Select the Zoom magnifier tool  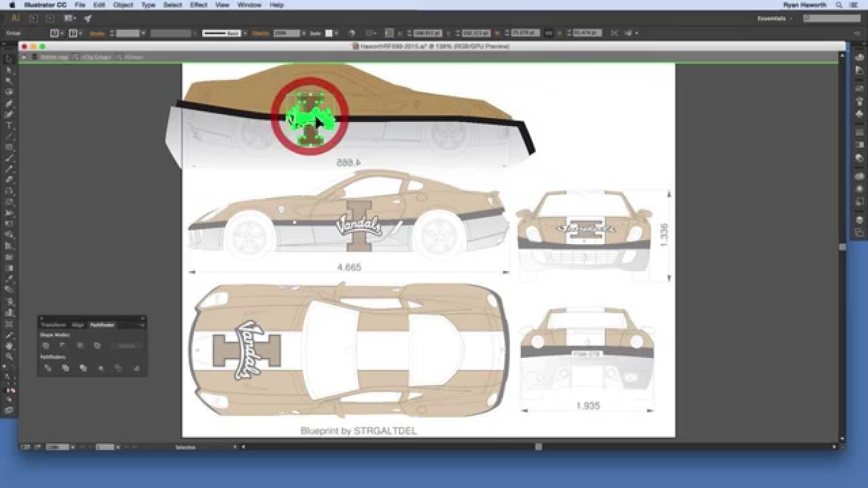(9, 357)
